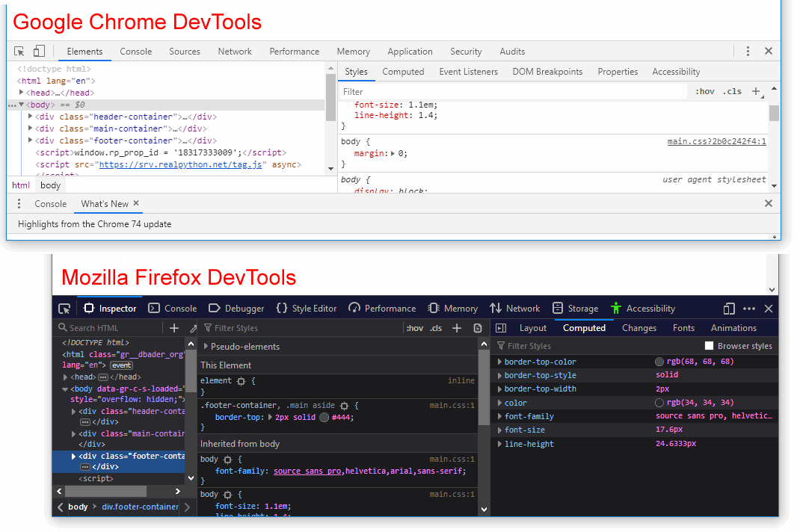Click the new rule plus icon in Firefox Styles
The image size is (800, 532).
pos(457,327)
